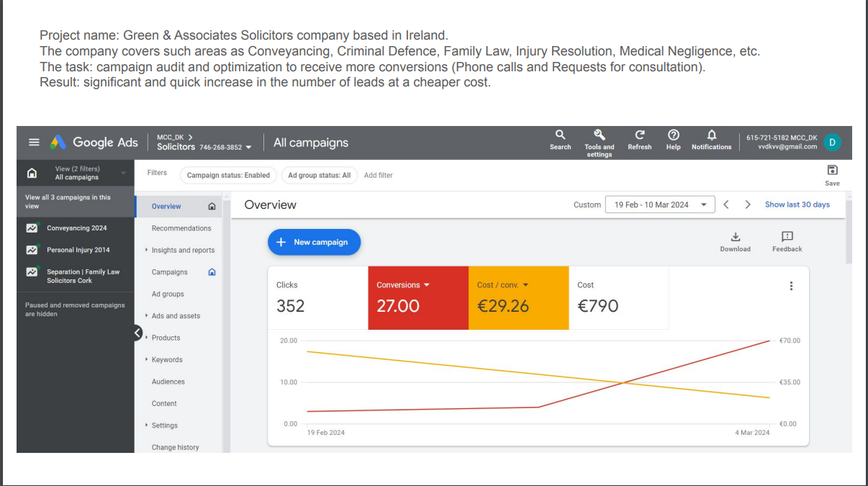Click Show last 30 days link
Viewport: 868px width, 486px height.
coord(797,204)
